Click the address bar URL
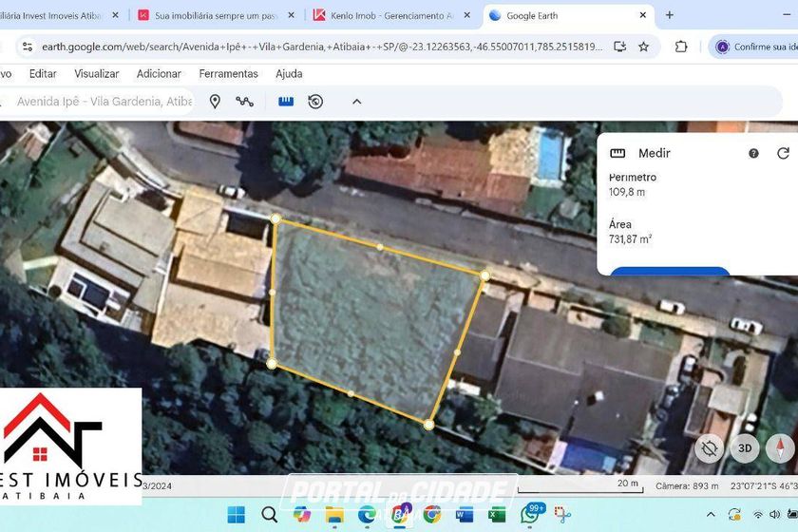 (322, 47)
